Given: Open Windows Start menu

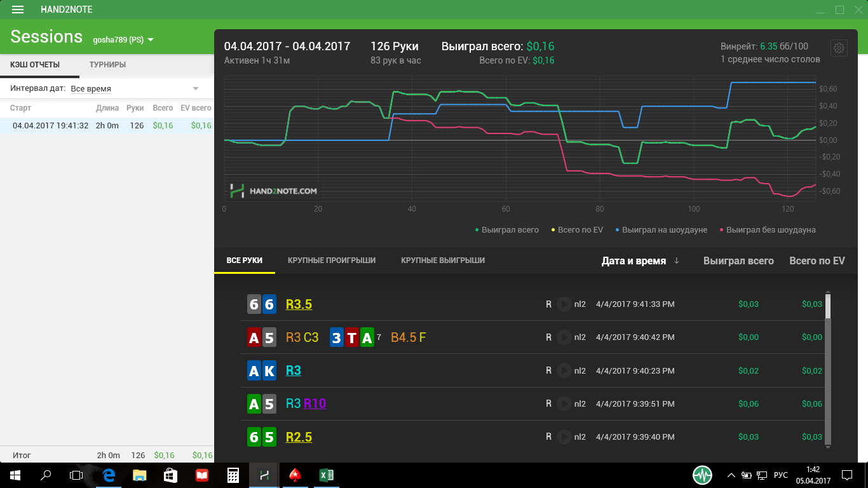Looking at the screenshot, I should coord(15,475).
